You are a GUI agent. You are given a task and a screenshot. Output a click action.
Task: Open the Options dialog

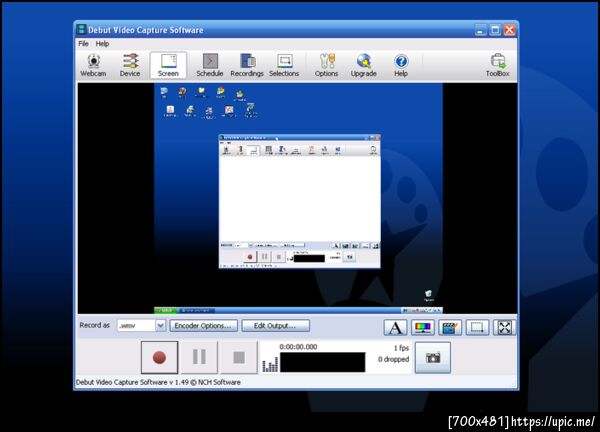tap(326, 65)
